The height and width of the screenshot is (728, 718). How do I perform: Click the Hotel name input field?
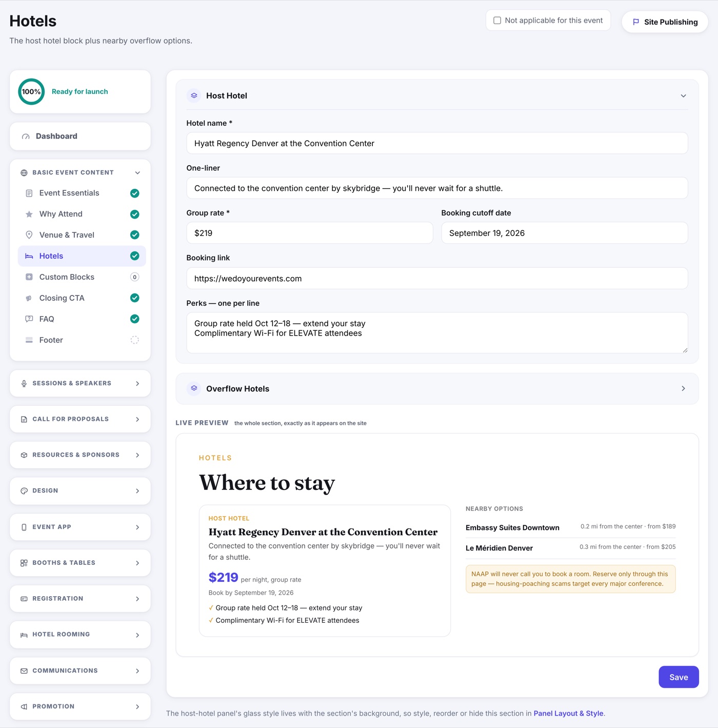tap(437, 144)
